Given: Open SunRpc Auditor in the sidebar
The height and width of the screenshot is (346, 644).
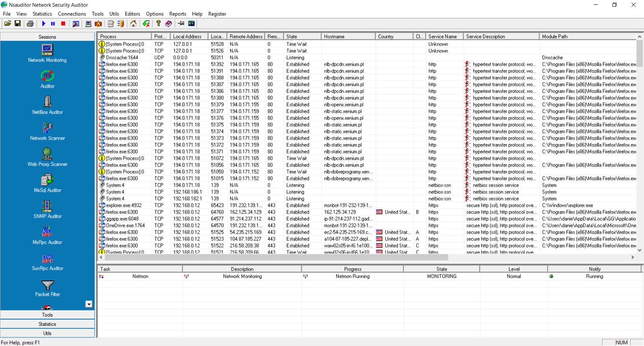Looking at the screenshot, I should click(x=47, y=261).
